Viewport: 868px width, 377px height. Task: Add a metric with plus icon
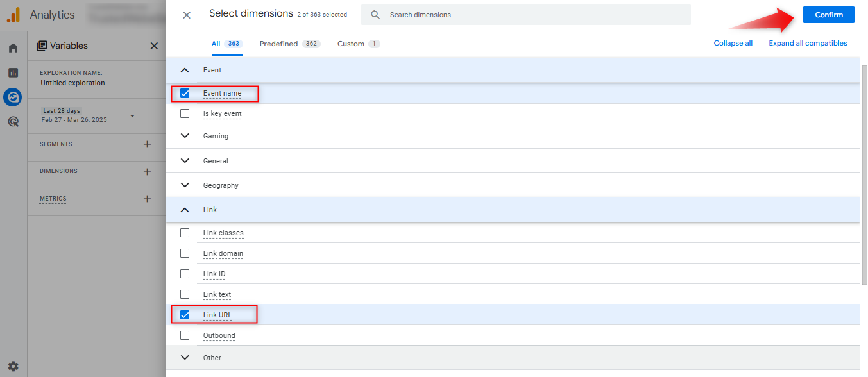click(147, 199)
